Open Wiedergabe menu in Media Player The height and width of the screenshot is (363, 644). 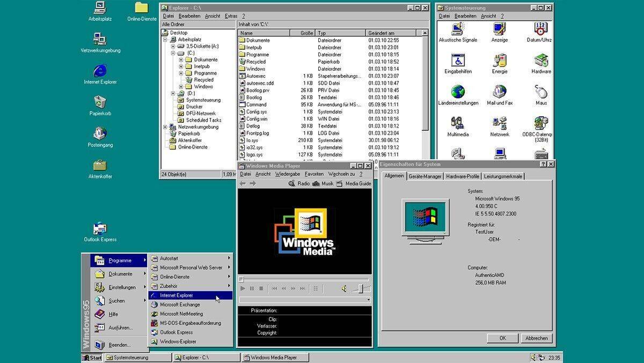coord(288,174)
